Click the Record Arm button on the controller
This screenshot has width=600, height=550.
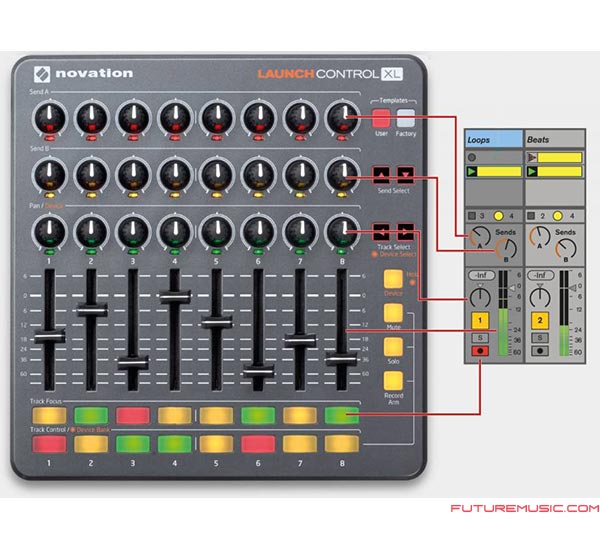[393, 380]
